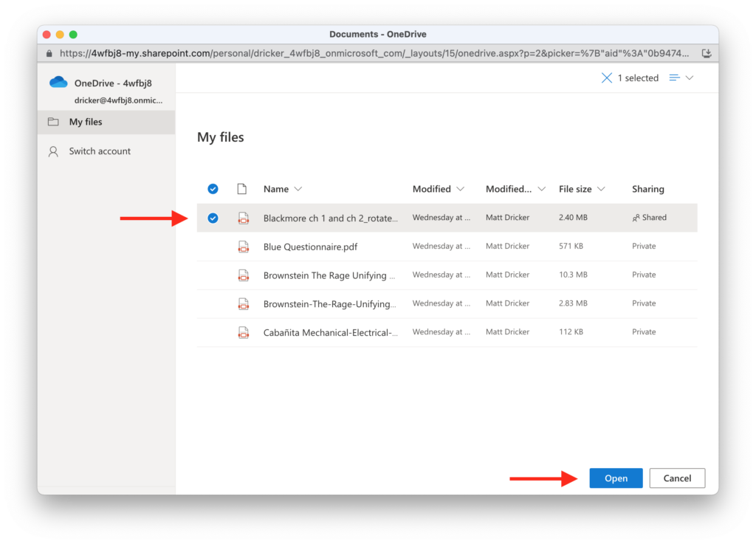Open the Name column sort dropdown

click(300, 188)
